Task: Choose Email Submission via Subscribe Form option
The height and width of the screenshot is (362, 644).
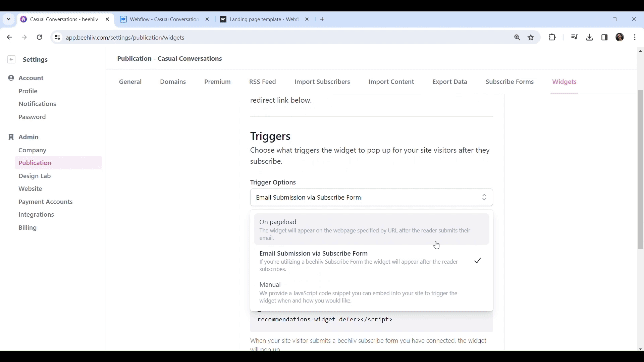Action: [371, 261]
